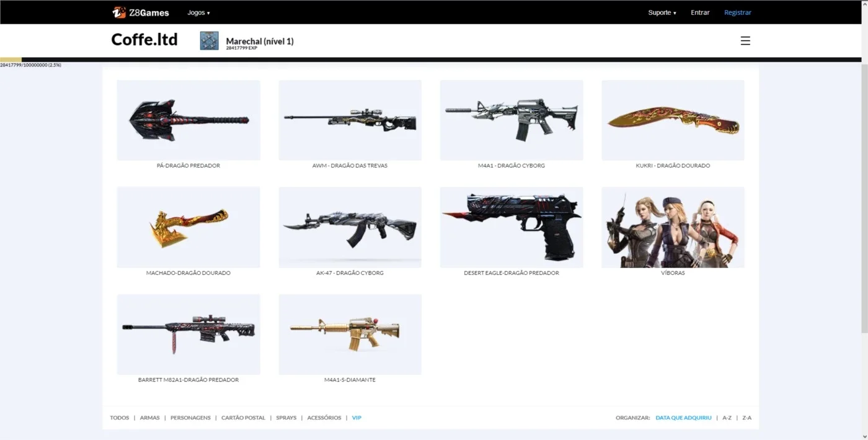This screenshot has width=868, height=440.
Task: Sort by Data Que Adquiriu
Action: pyautogui.click(x=684, y=418)
